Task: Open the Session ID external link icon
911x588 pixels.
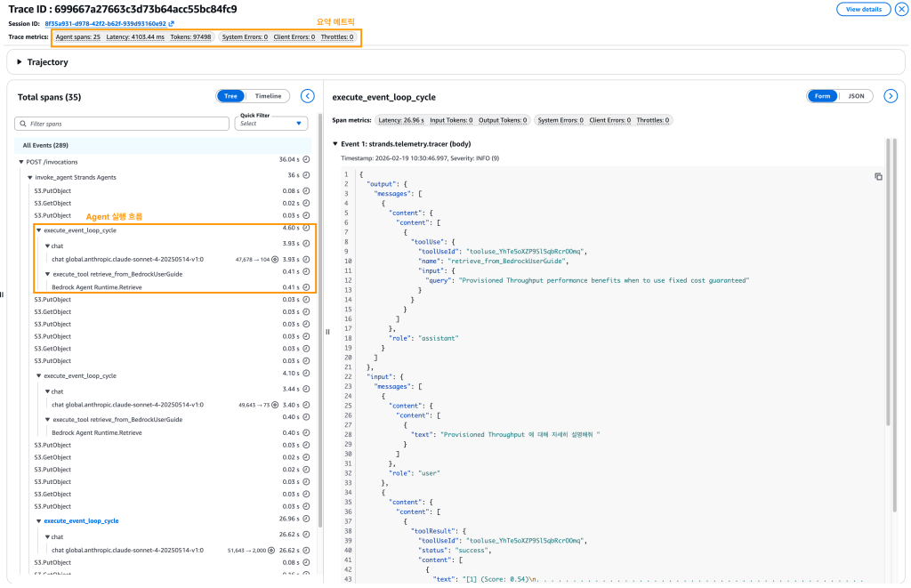Action: pyautogui.click(x=172, y=24)
